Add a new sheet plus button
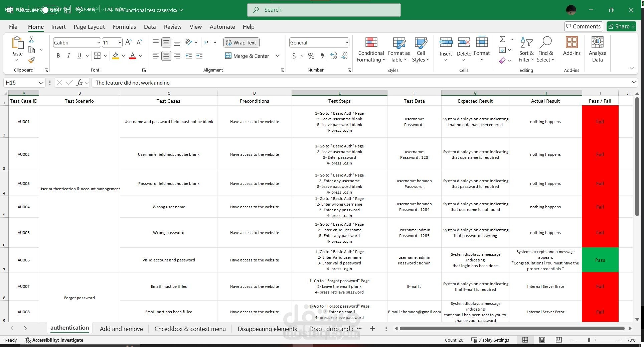The height and width of the screenshot is (347, 644). 372,329
